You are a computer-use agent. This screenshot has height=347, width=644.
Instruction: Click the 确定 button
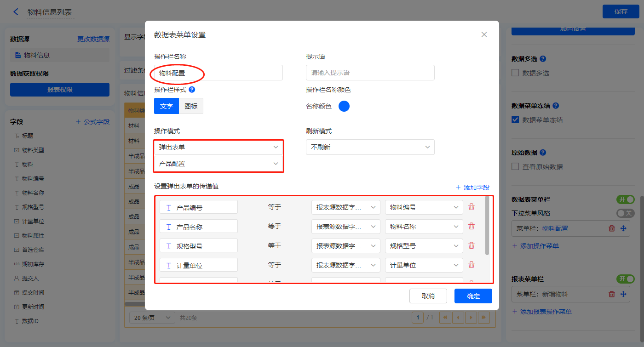(x=473, y=296)
